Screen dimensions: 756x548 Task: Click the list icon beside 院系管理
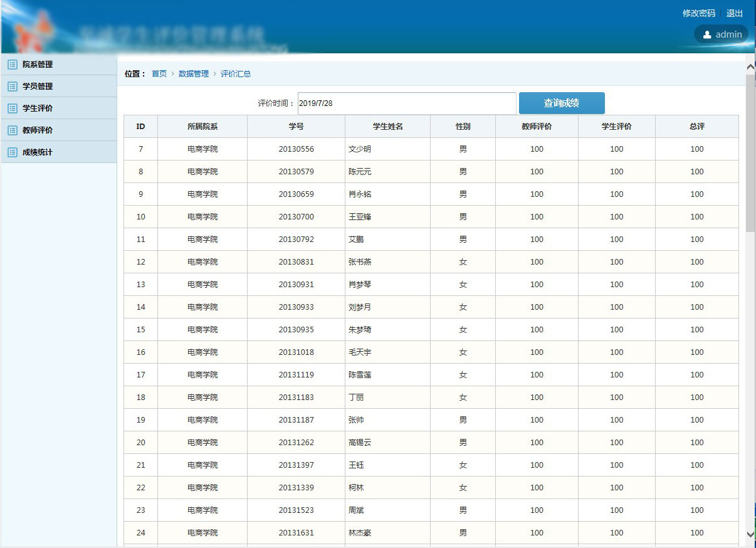pos(12,65)
